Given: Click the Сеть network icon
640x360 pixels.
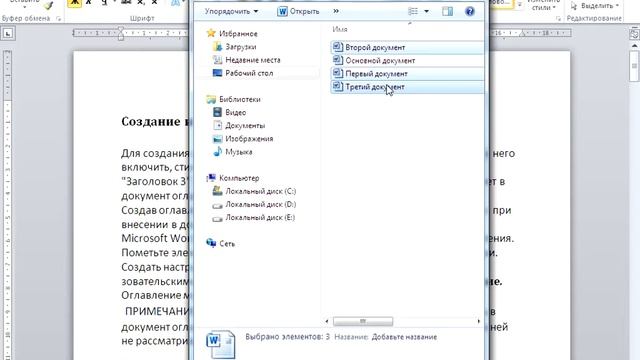Looking at the screenshot, I should 211,243.
